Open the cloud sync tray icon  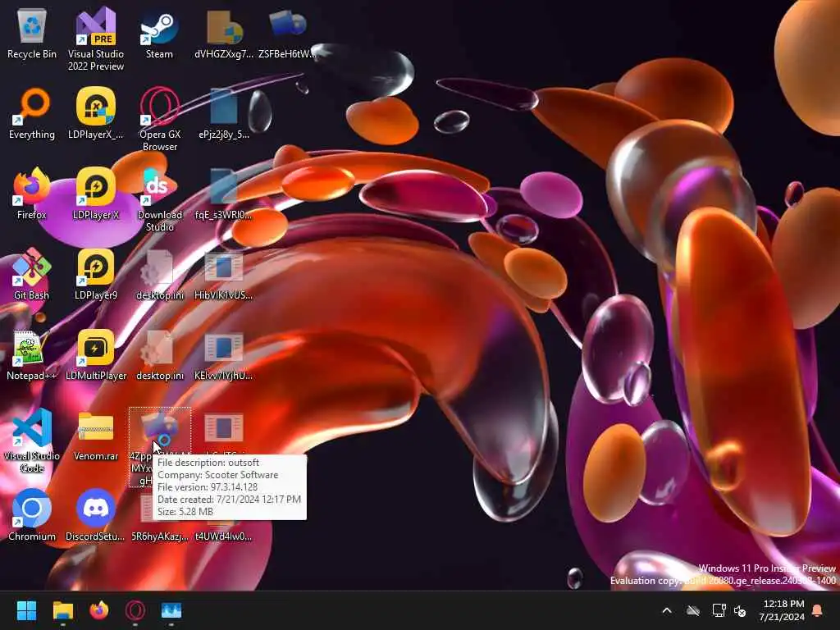(693, 610)
